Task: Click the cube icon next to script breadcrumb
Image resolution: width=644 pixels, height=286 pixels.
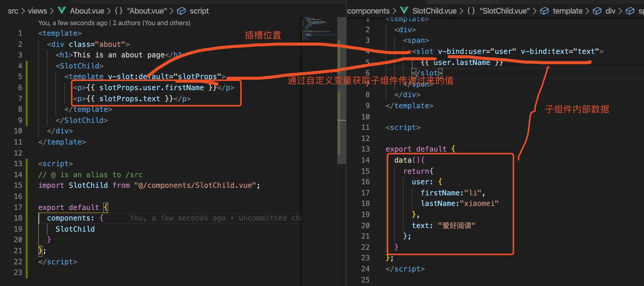Action: 181,11
